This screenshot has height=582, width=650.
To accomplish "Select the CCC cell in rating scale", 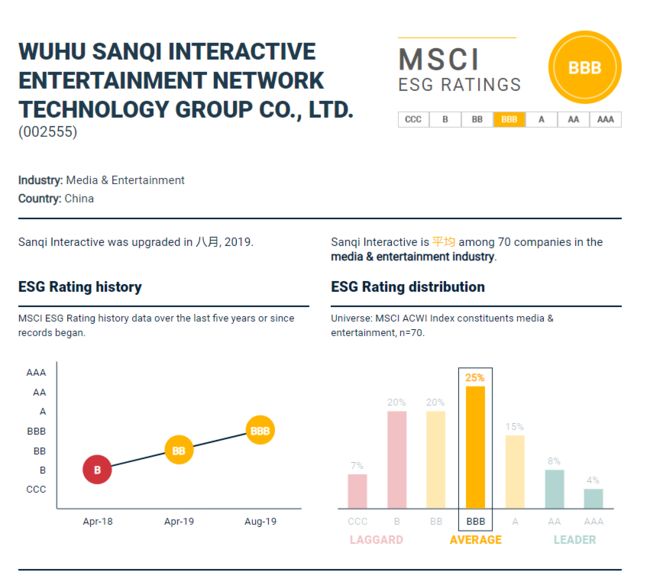I will tap(413, 119).
